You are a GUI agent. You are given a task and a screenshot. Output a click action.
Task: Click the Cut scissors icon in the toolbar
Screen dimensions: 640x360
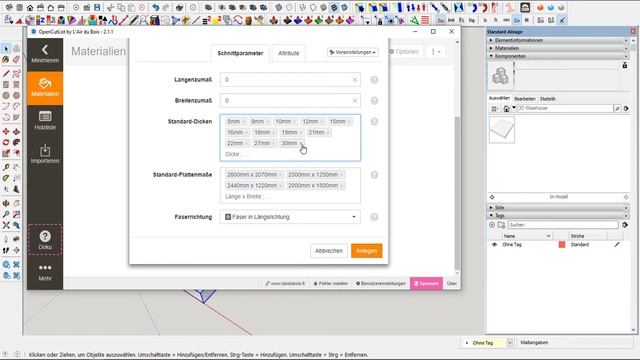pyautogui.click(x=110, y=7)
